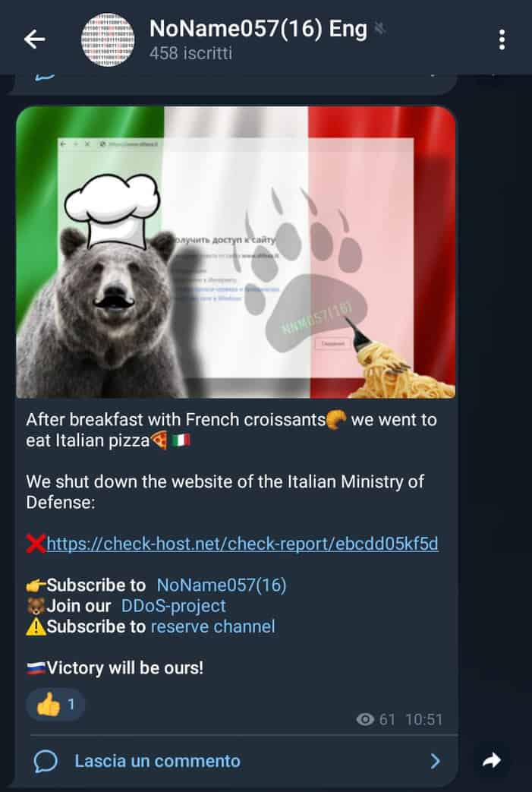Tap the channel title NoName057(16) Eng
Viewport: 532px width, 792px height.
click(x=259, y=29)
